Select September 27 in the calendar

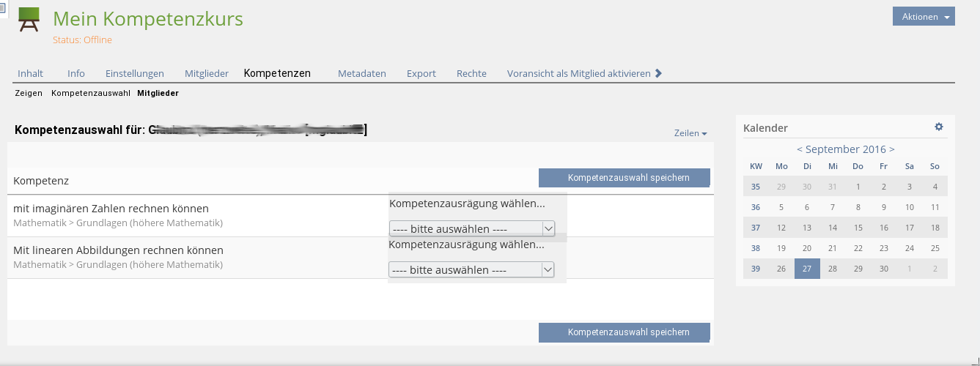pyautogui.click(x=807, y=269)
